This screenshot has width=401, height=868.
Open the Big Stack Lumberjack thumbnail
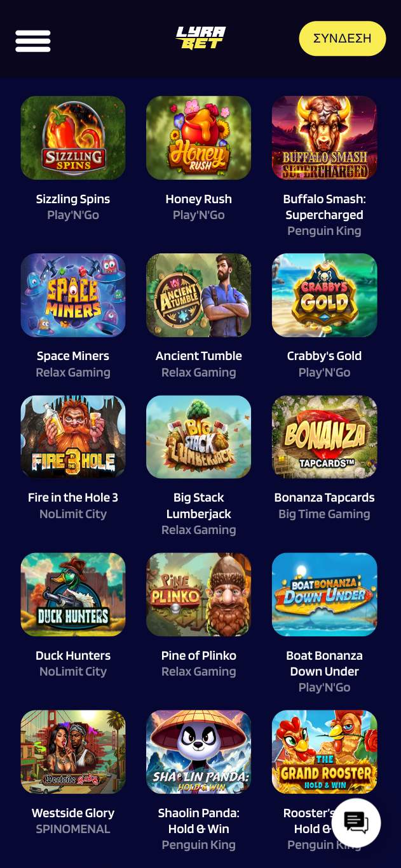199,437
